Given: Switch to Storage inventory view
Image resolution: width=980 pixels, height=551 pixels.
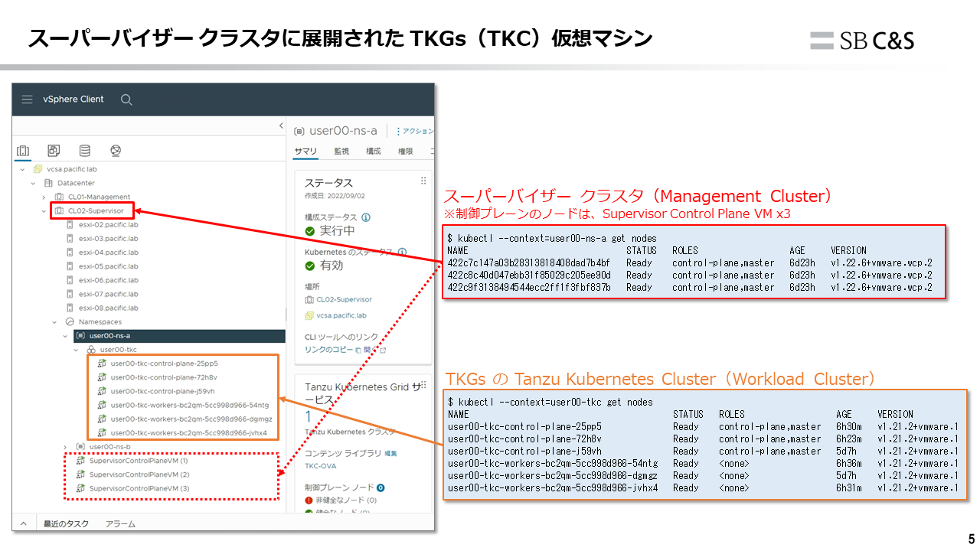Looking at the screenshot, I should (x=84, y=151).
